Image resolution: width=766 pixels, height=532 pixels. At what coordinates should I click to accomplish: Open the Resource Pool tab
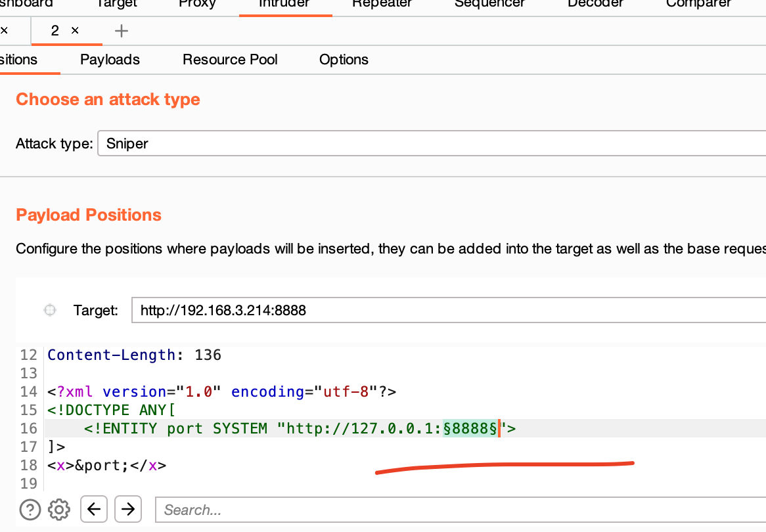[230, 60]
